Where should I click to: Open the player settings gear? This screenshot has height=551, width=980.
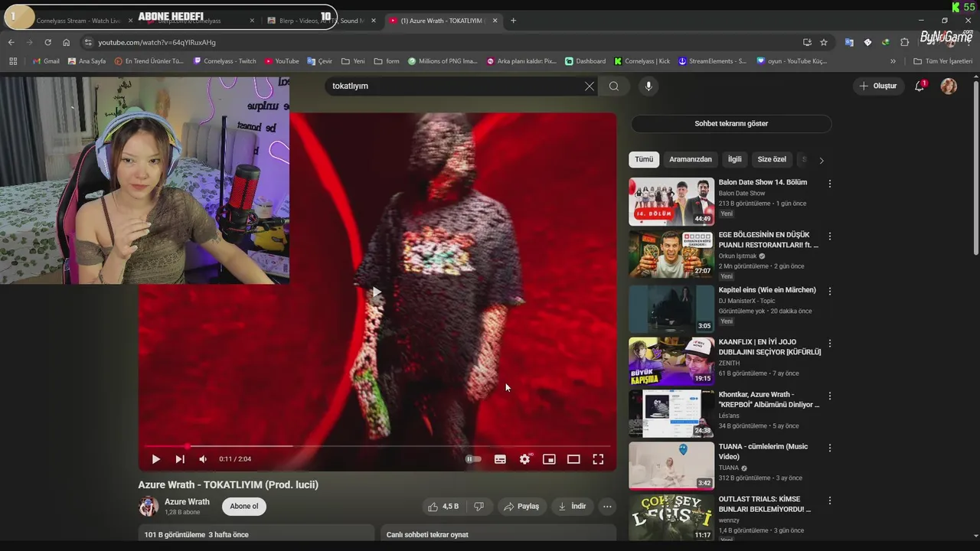pyautogui.click(x=524, y=459)
